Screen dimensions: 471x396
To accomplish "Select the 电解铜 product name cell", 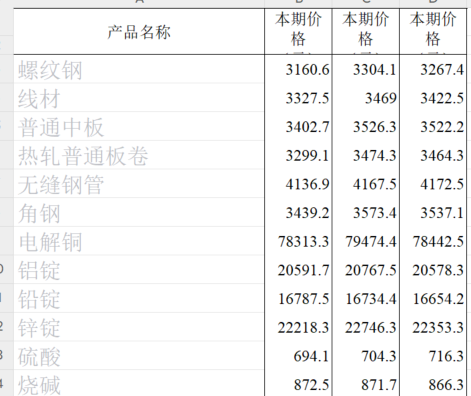I will 139,241.
